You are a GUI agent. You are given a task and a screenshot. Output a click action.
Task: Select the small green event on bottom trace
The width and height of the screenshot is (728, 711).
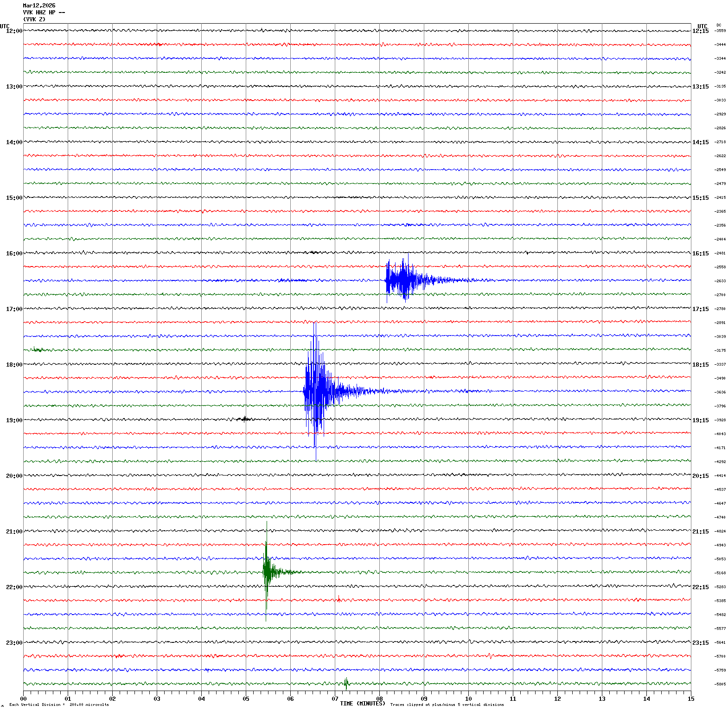click(346, 683)
